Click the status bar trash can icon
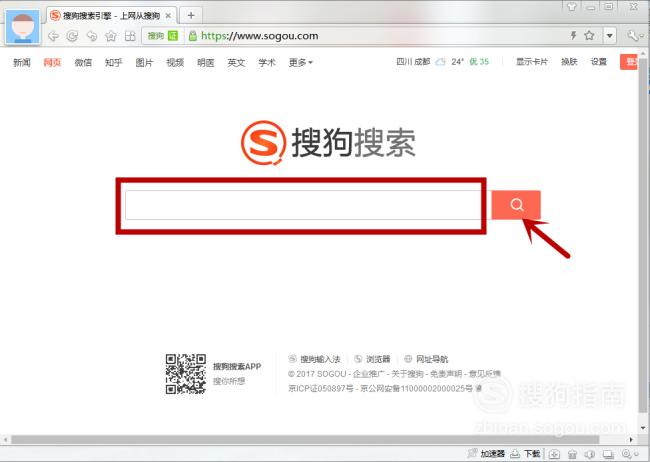The height and width of the screenshot is (462, 650). 572,454
